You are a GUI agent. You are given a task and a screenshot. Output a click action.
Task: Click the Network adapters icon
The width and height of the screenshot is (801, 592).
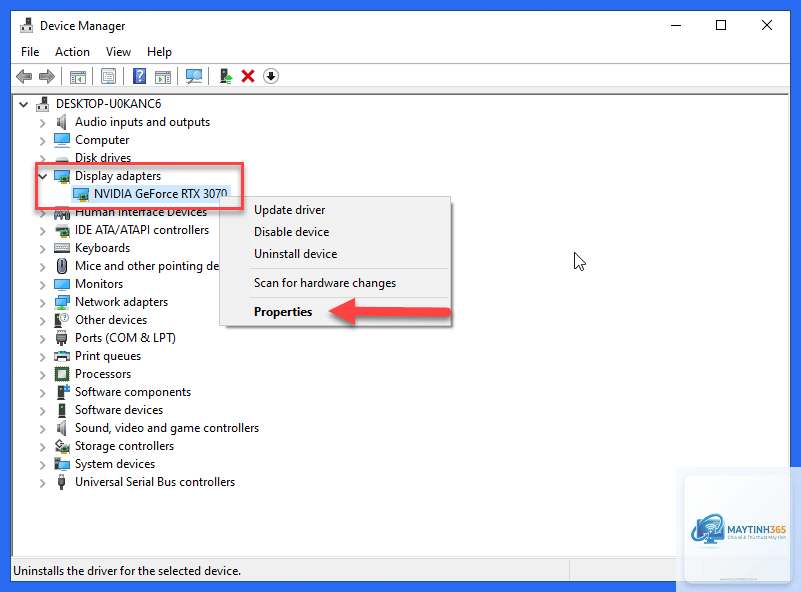click(x=62, y=302)
